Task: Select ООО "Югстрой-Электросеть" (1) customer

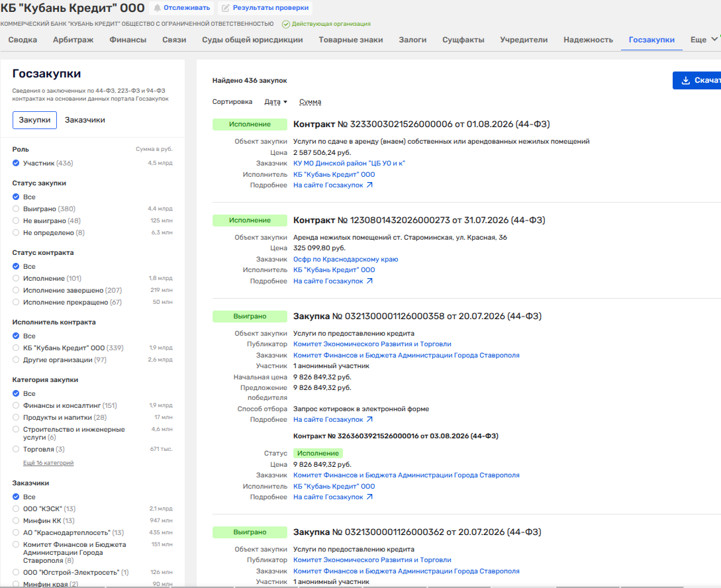Action: (16, 572)
